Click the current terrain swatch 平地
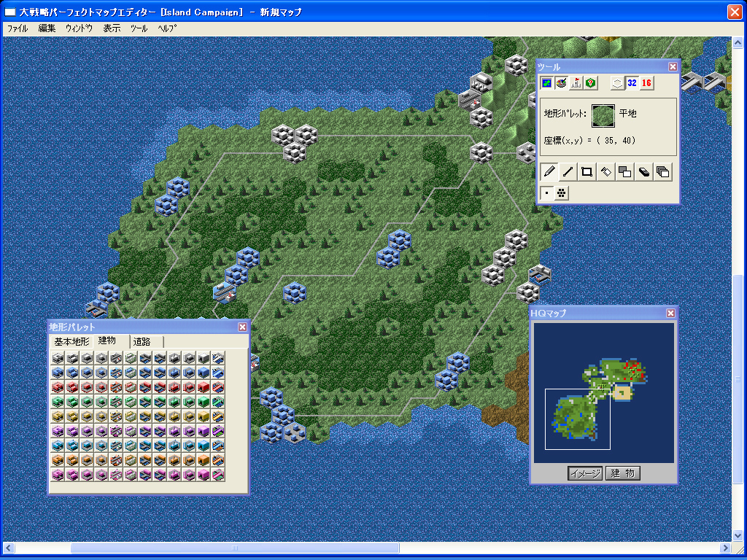The image size is (747, 560). click(x=603, y=114)
